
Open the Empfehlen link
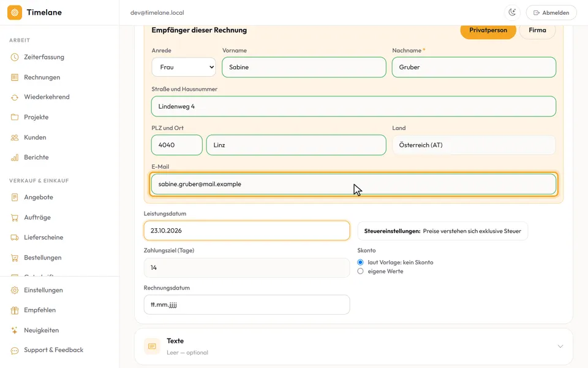(40, 310)
